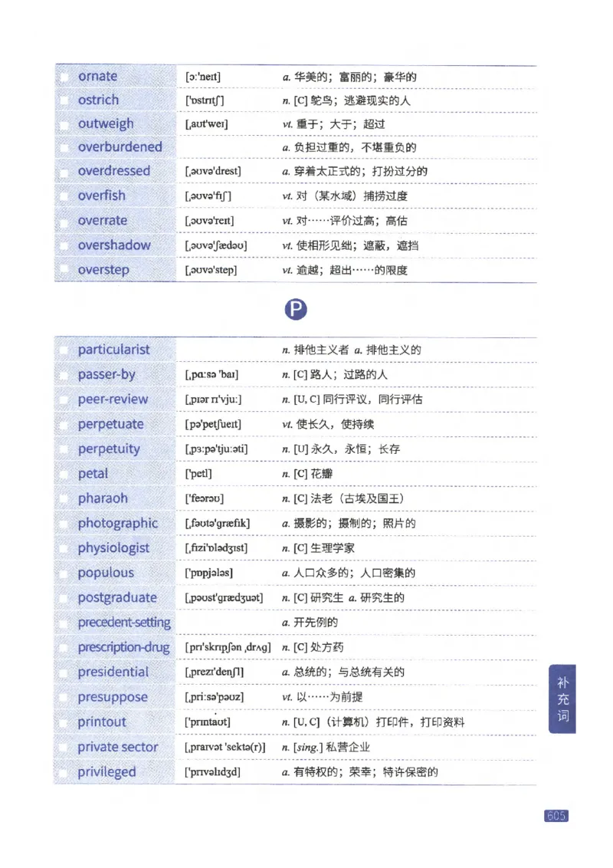Image resolution: width=613 pixels, height=868 pixels.
Task: Check the box beside presidential
Action: (x=64, y=672)
